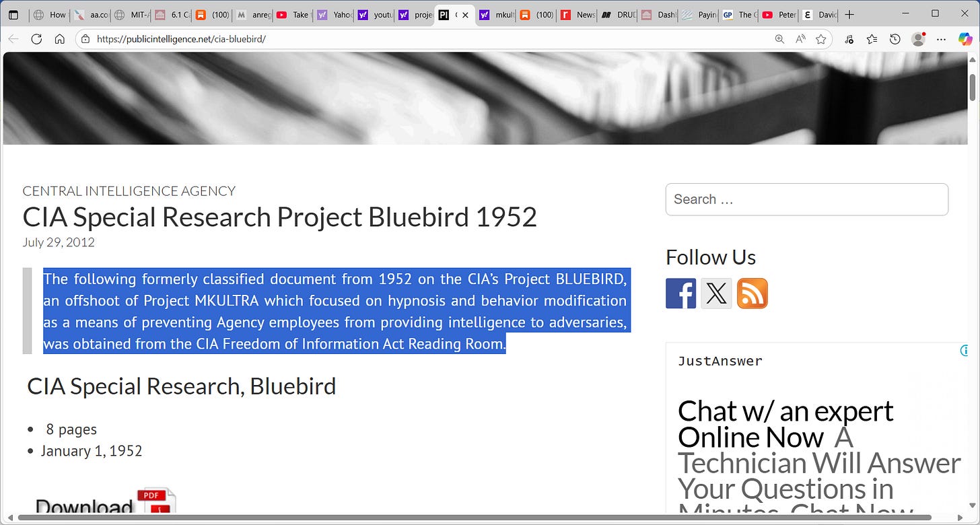Open the media control music icon
This screenshot has width=980, height=525.
pyautogui.click(x=849, y=39)
